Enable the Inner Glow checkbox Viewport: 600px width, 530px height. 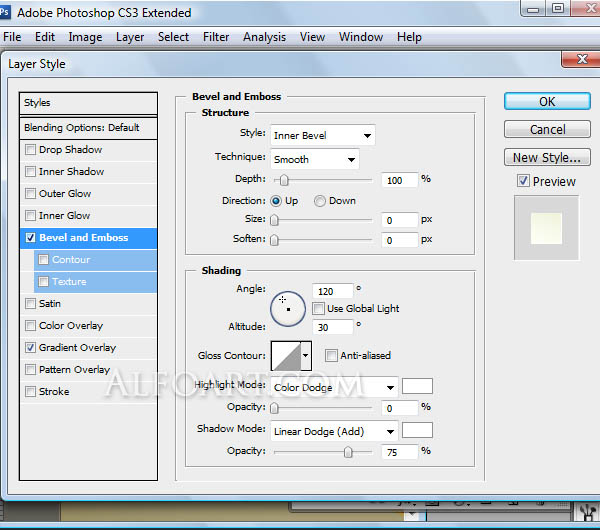[x=30, y=215]
